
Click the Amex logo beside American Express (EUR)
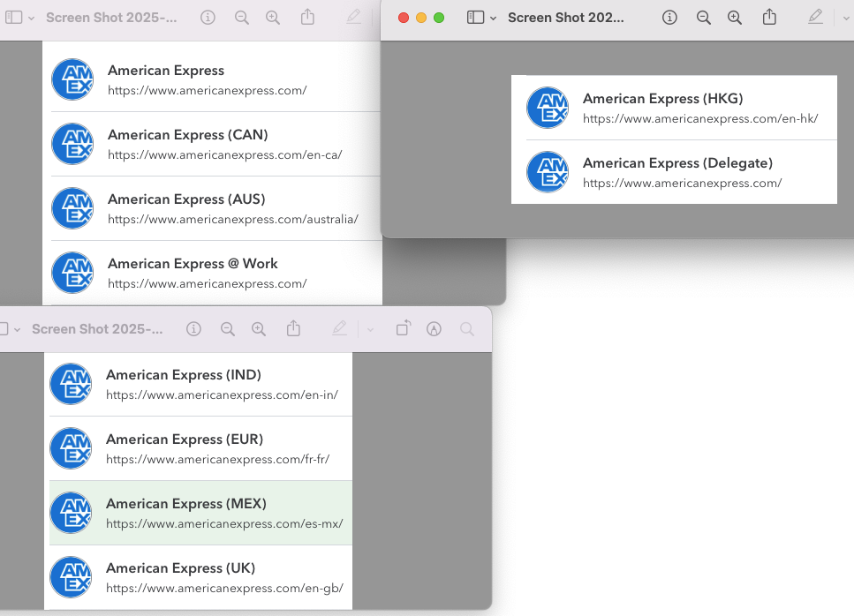[71, 448]
